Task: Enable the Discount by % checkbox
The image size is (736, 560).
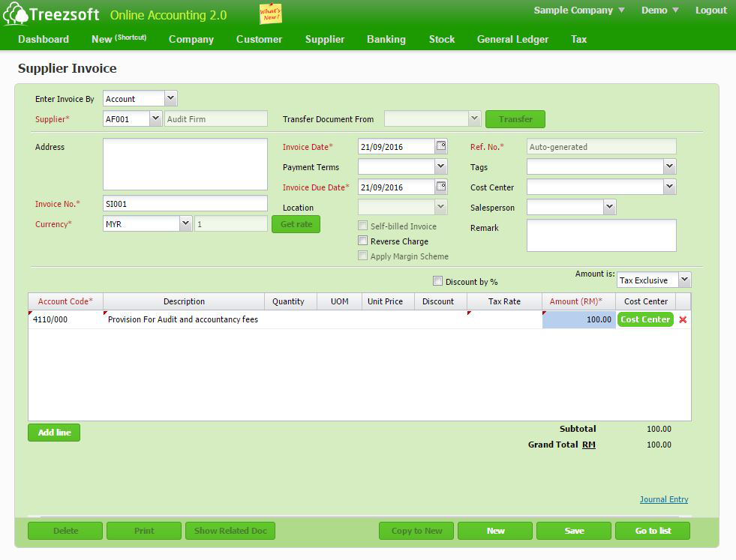Action: coord(437,281)
